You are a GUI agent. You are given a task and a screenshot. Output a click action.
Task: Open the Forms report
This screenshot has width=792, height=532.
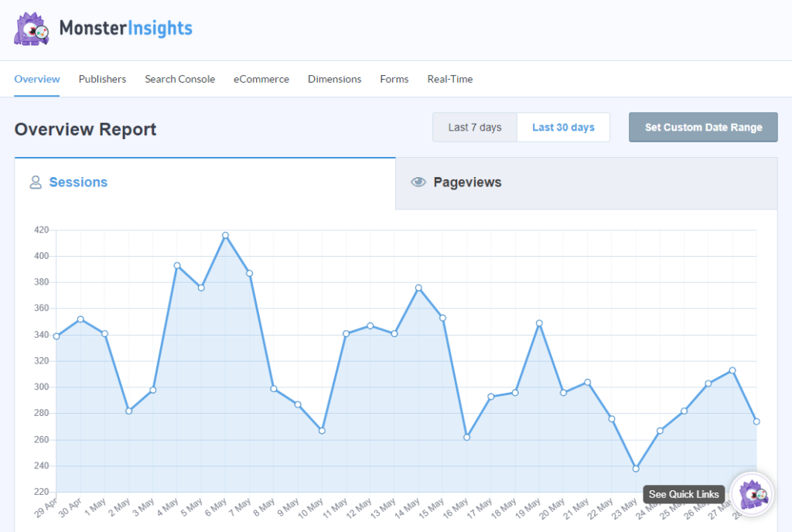(394, 79)
